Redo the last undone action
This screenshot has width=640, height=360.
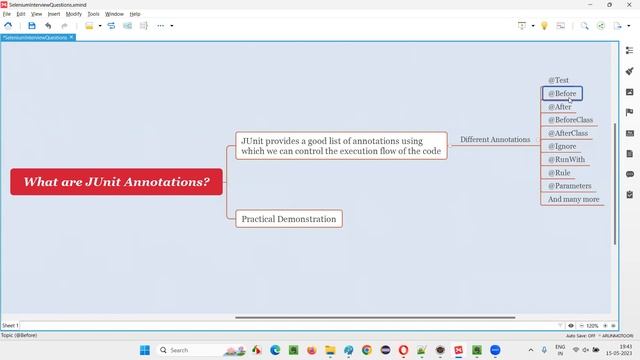[64, 26]
